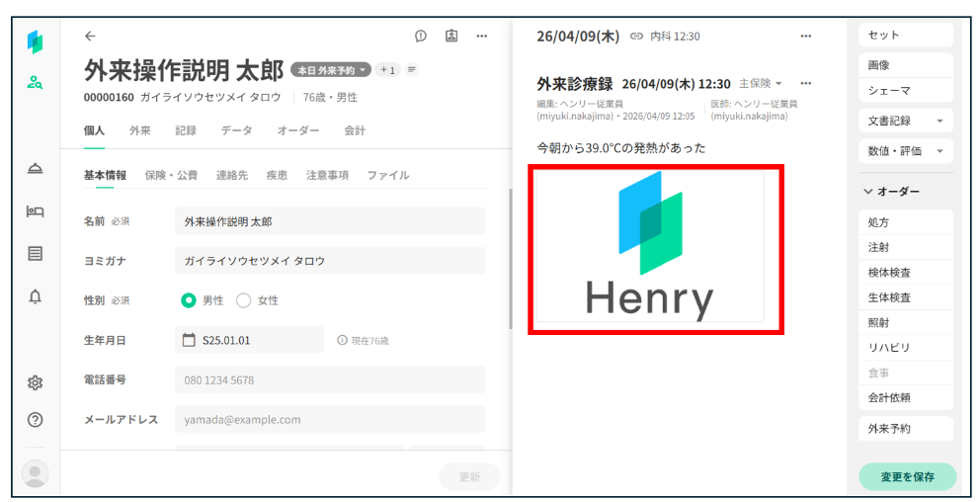This screenshot has width=980, height=502.
Task: Open notifications bell in sidebar
Action: [x=35, y=296]
